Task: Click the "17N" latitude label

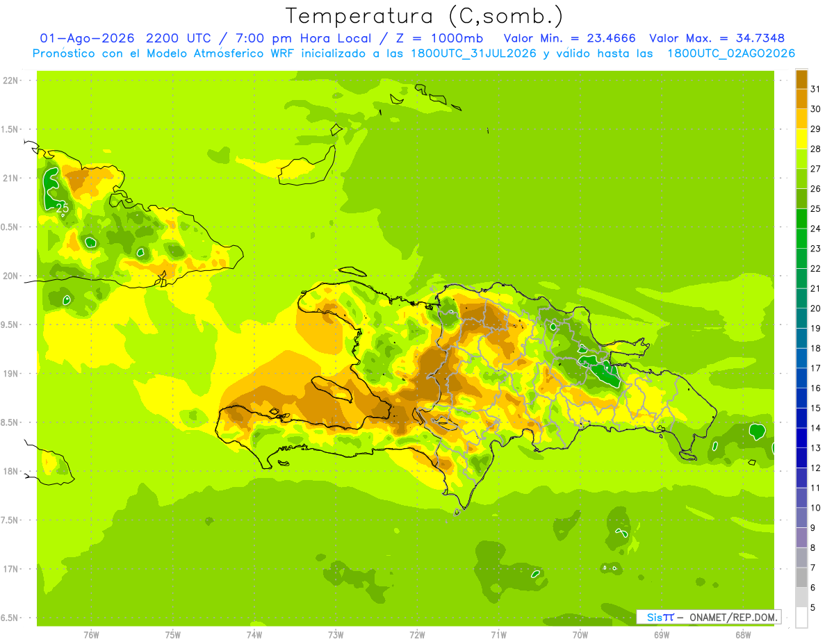Action: pyautogui.click(x=11, y=569)
